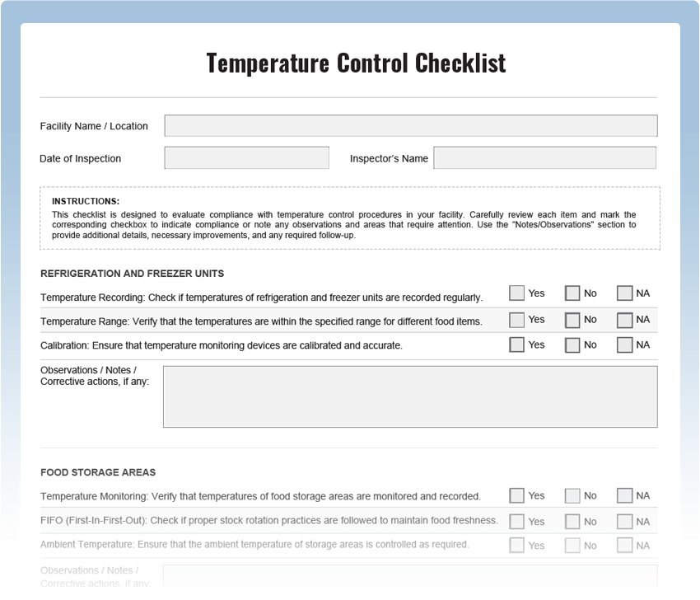Click the Facility Name / Location field
This screenshot has height=600, width=700.
click(x=410, y=125)
